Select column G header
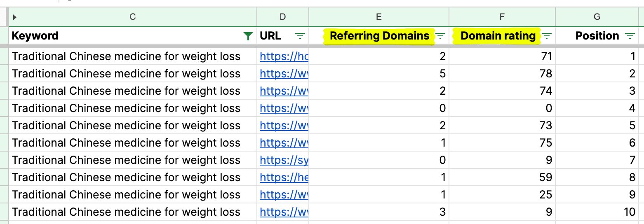644x224 pixels. (x=597, y=17)
